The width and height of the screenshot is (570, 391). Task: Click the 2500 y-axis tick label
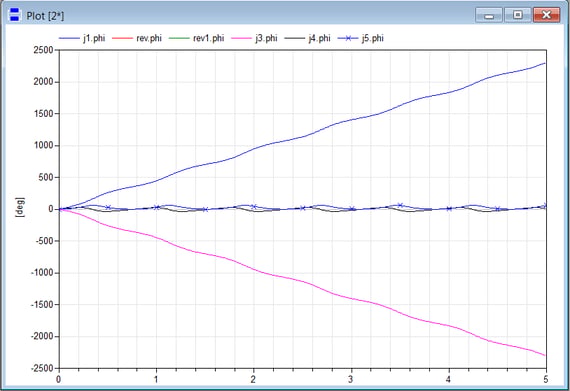tap(43, 50)
